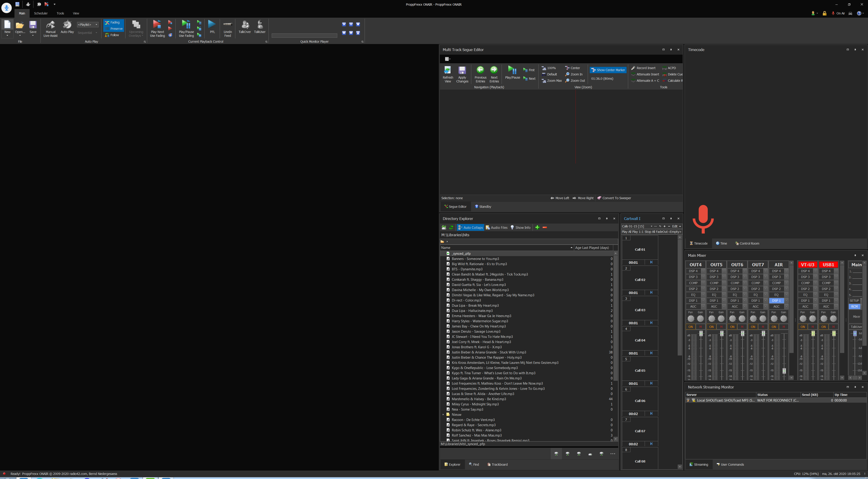This screenshot has height=479, width=868.
Task: Toggle Follow option in Auto Play
Action: pos(112,35)
